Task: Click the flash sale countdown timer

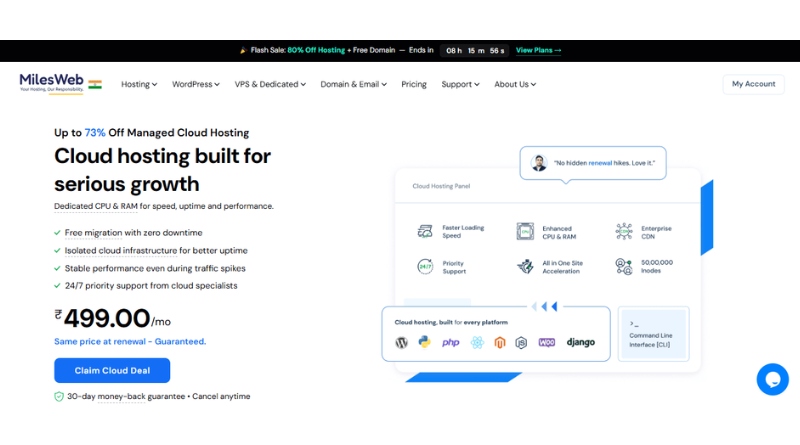Action: coord(474,51)
